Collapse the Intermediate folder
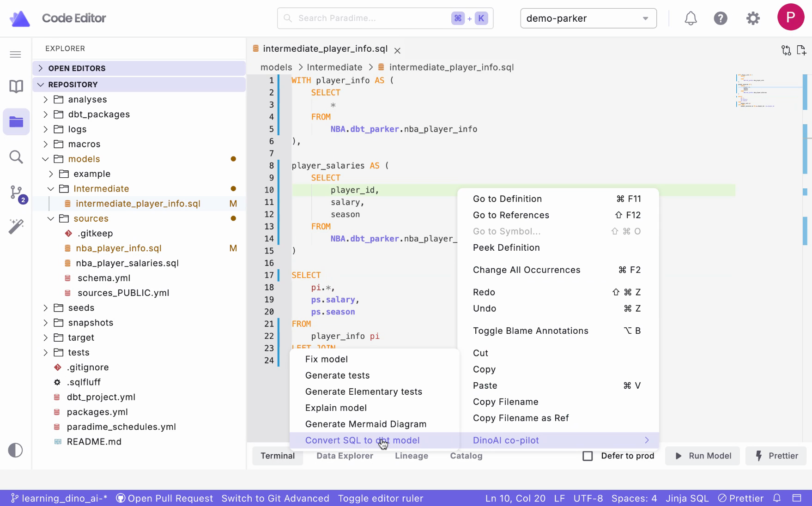This screenshot has height=506, width=812. click(x=101, y=189)
